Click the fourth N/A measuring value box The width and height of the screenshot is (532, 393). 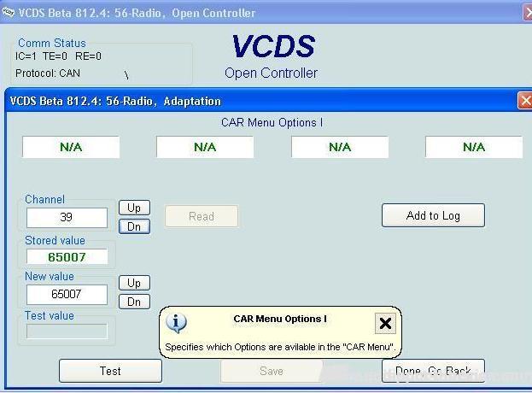click(x=474, y=147)
